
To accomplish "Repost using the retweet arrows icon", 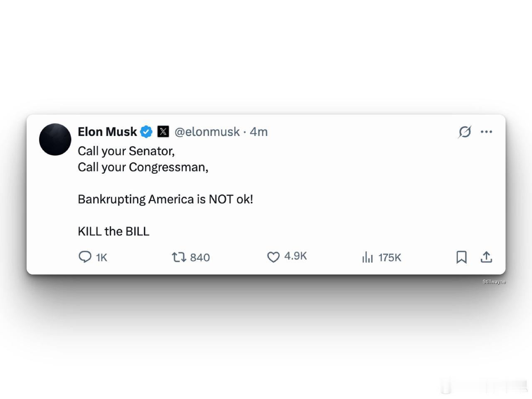I will (179, 257).
